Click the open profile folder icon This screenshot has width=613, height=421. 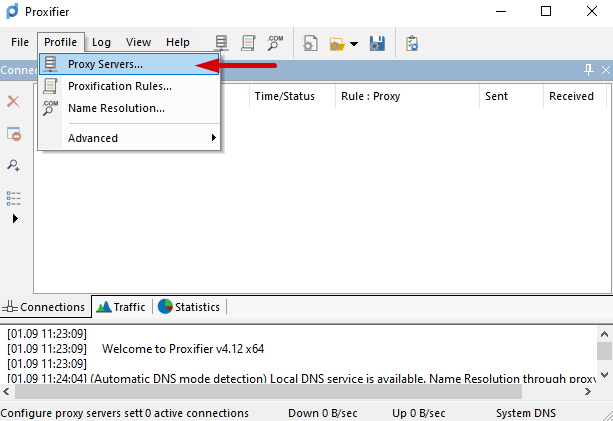click(x=337, y=44)
